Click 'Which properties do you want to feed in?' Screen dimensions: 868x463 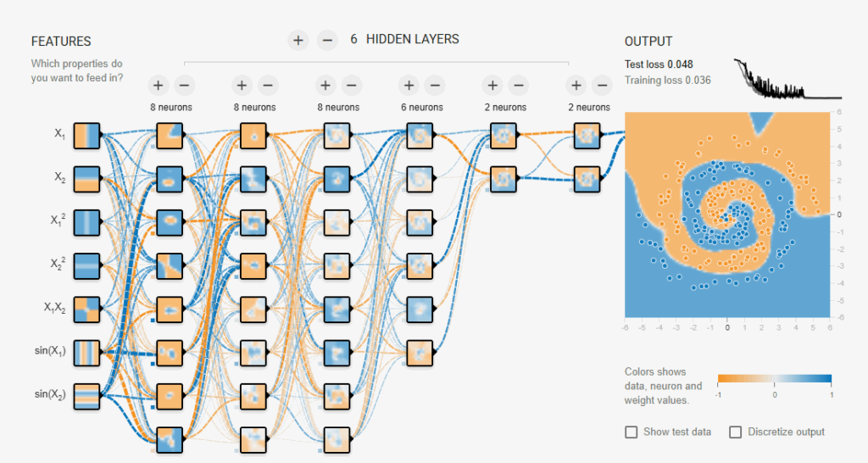(77, 71)
